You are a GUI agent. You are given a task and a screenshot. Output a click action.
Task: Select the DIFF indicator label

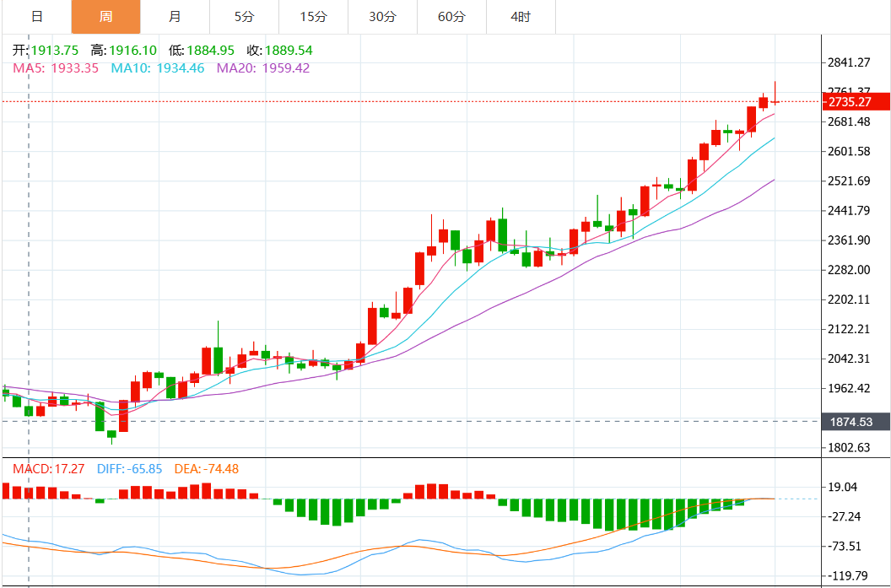tap(131, 469)
